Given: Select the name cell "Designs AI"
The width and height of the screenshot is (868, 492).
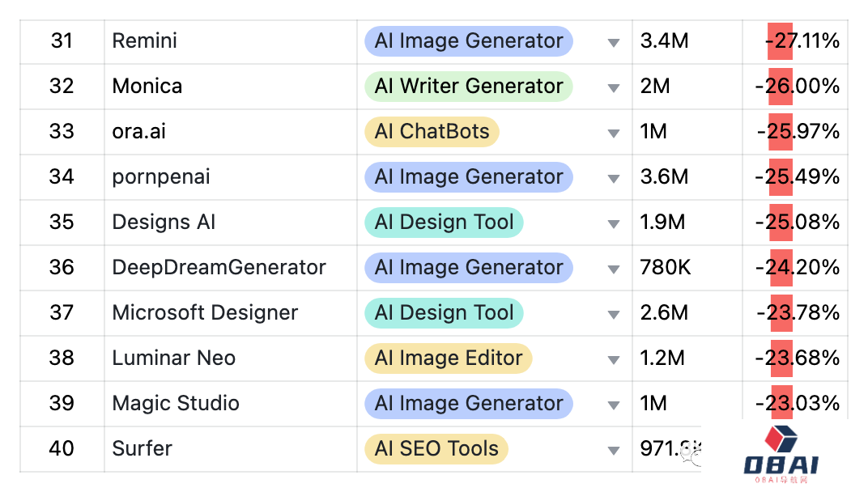Looking at the screenshot, I should click(231, 223).
